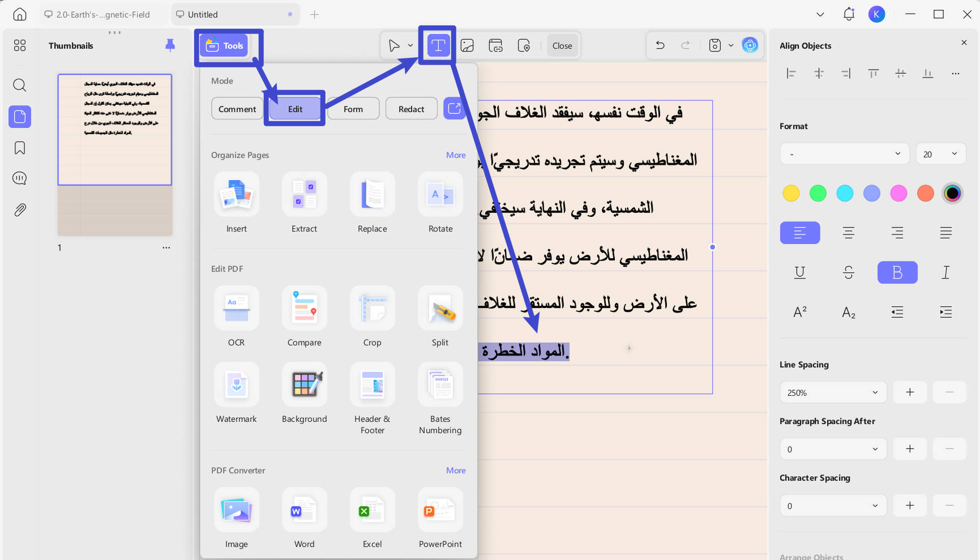Click the Link edit tool icon

495,45
